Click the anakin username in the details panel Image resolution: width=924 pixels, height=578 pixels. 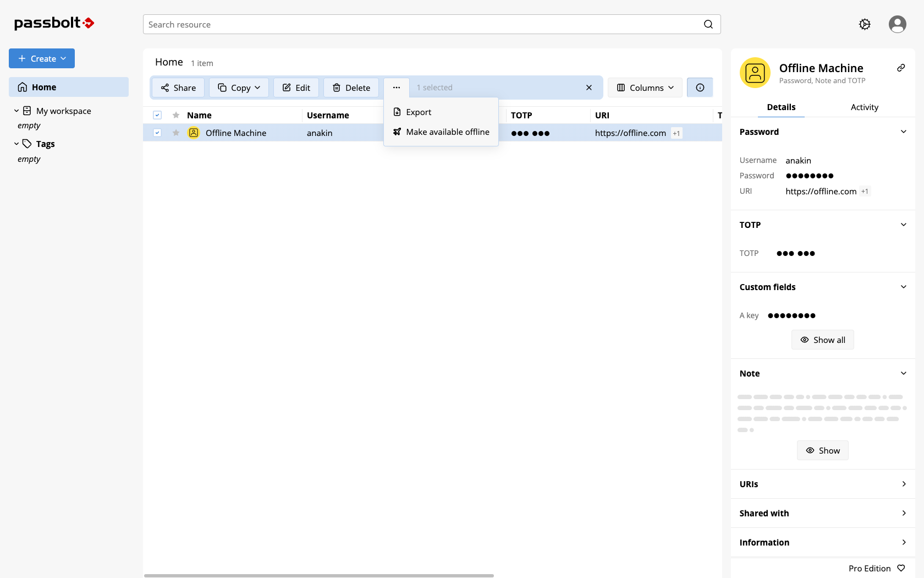[x=798, y=160]
